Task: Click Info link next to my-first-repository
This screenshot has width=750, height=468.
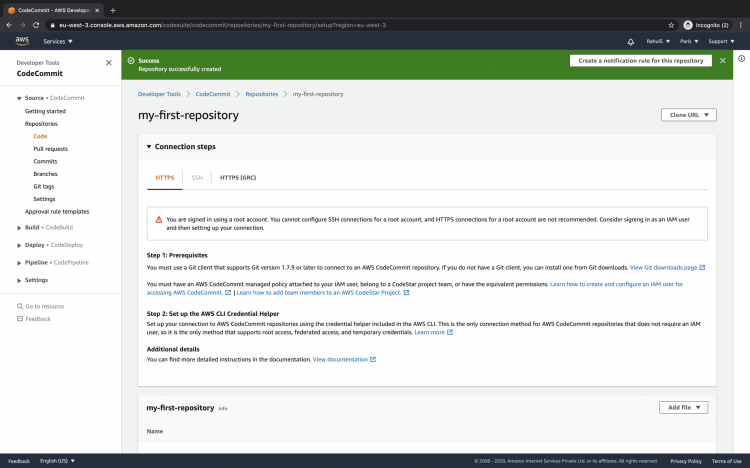Action: [223, 409]
